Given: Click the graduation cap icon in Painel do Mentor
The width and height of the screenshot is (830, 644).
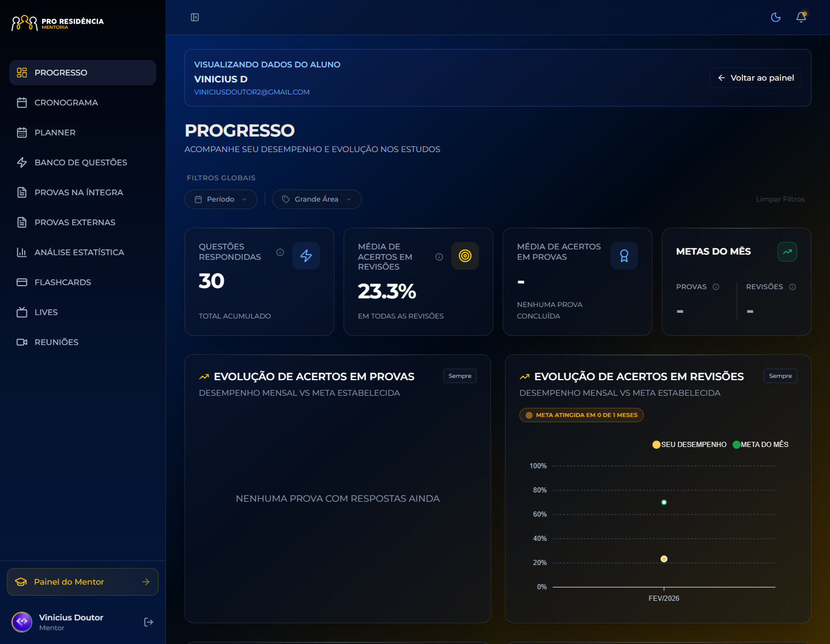Looking at the screenshot, I should coord(21,582).
